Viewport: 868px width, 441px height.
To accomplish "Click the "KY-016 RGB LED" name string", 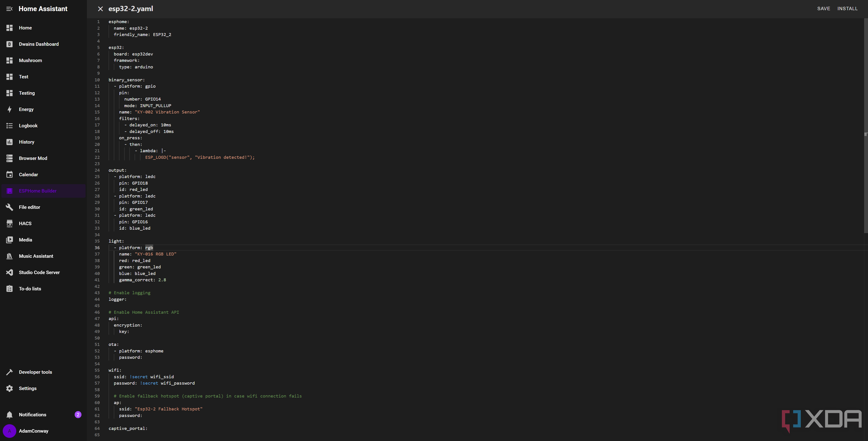I will pos(156,254).
